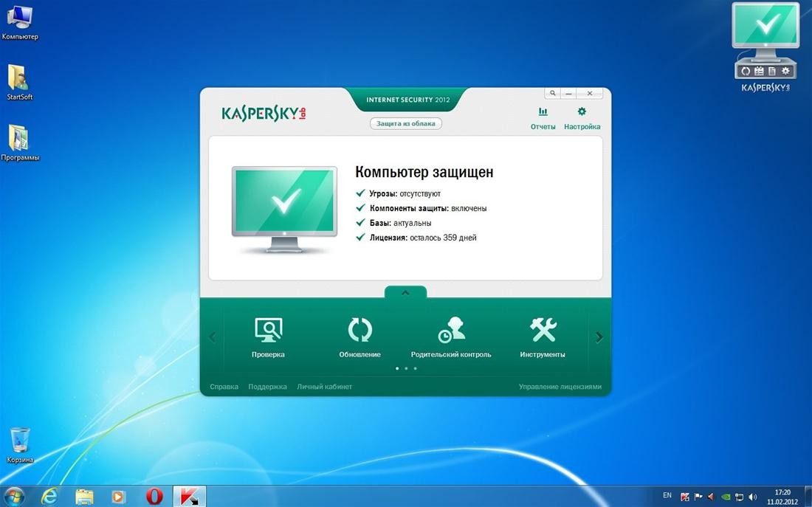Click the search magnifier in Kaspersky title bar

[553, 93]
